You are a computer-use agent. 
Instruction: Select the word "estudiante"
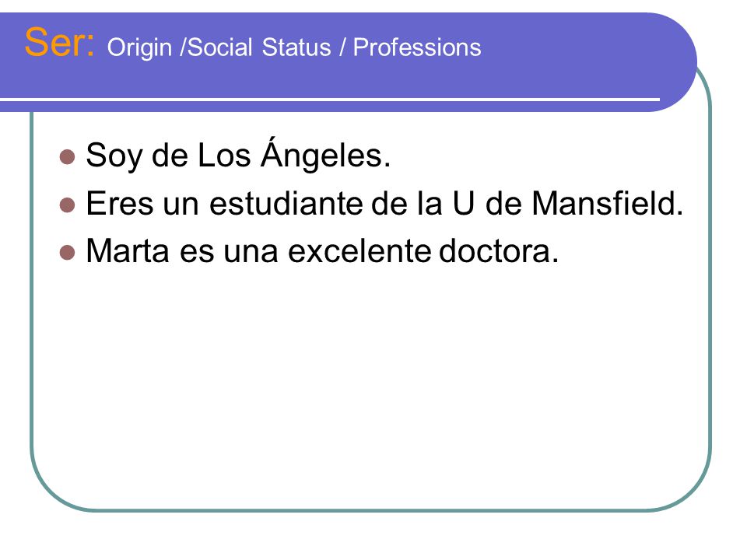click(x=286, y=204)
